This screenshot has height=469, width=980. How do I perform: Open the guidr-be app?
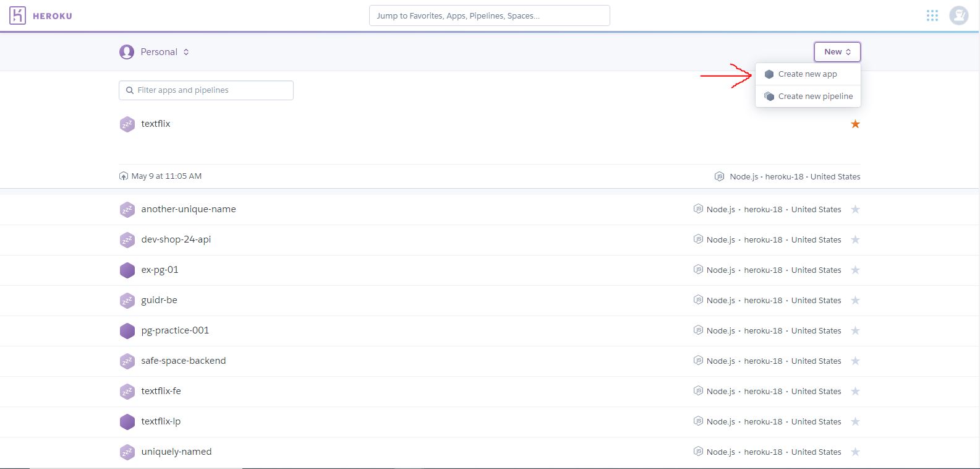point(159,300)
